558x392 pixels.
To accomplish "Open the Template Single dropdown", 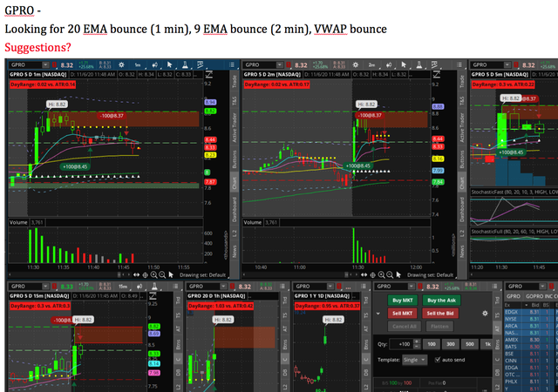I will 414,360.
